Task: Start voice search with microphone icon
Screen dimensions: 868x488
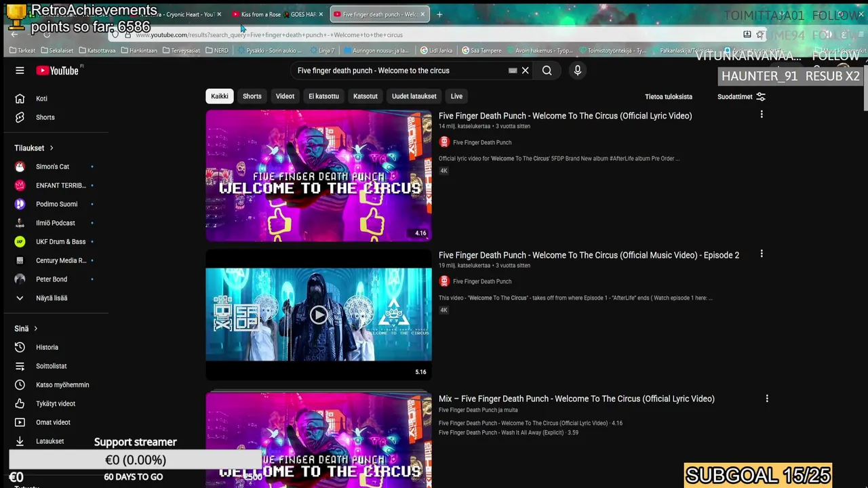Action: pos(578,70)
